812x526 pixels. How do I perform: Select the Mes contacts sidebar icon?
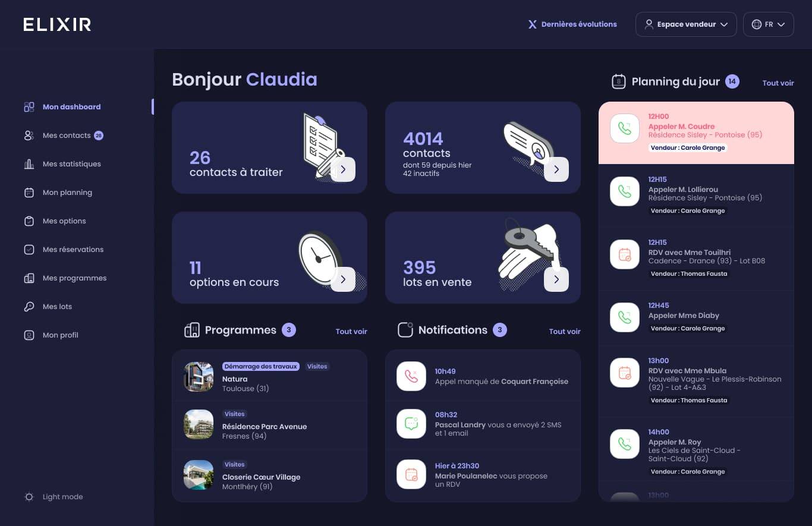pos(29,135)
